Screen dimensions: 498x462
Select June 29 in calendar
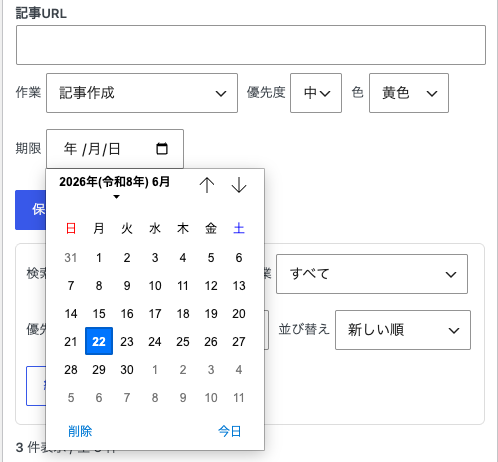click(x=99, y=370)
